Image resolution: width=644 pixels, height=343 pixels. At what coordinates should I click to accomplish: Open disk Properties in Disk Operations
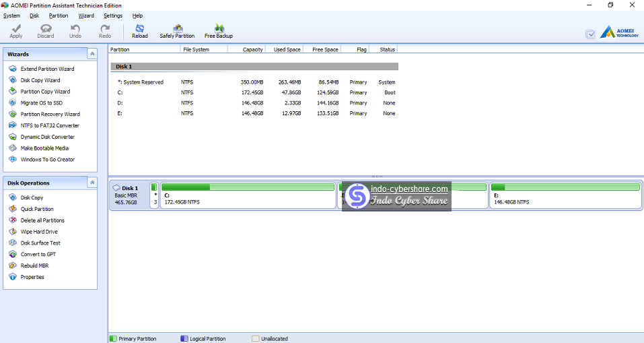(32, 277)
